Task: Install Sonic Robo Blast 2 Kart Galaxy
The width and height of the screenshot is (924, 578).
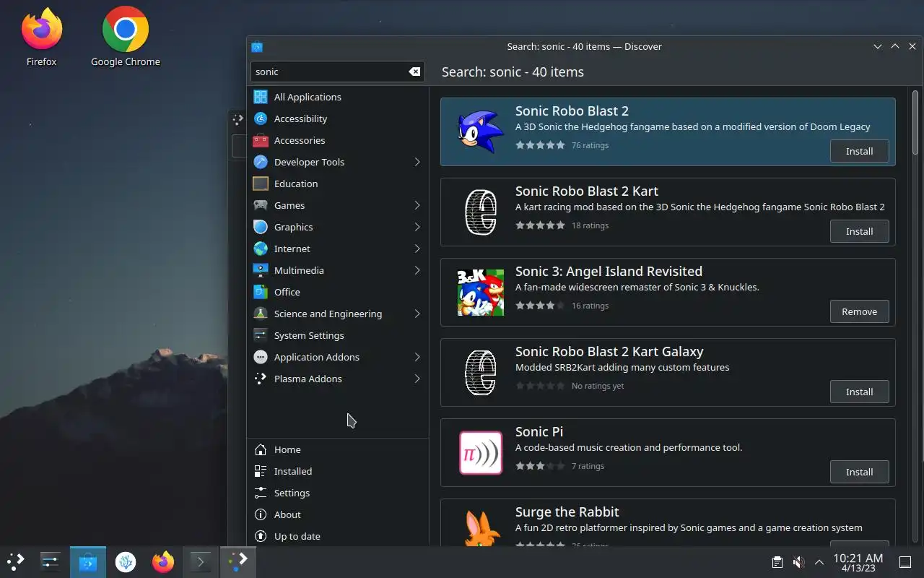Action: click(859, 392)
